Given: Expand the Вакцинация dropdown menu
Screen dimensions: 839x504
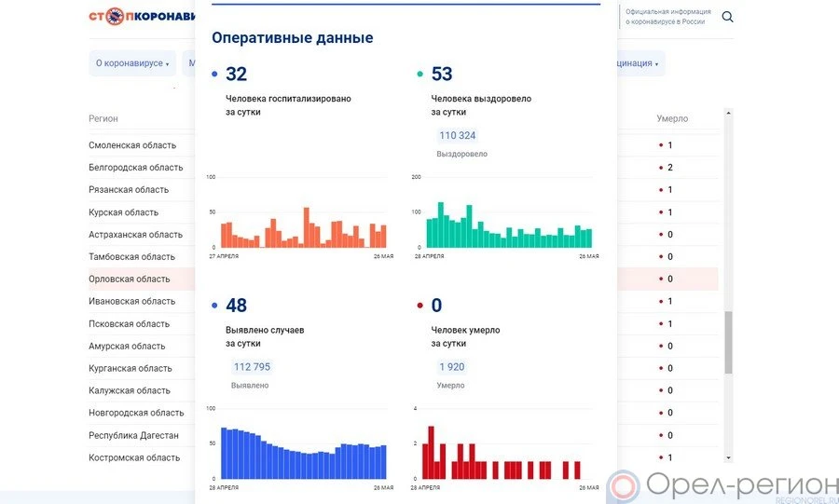Looking at the screenshot, I should 640,64.
